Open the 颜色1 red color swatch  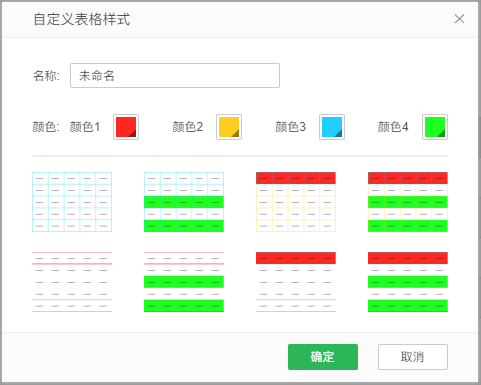pos(126,127)
